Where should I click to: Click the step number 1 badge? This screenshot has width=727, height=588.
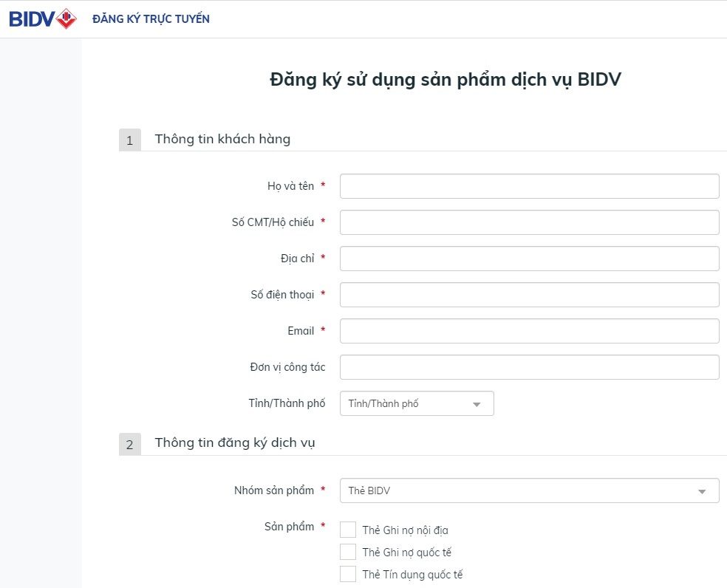(130, 140)
